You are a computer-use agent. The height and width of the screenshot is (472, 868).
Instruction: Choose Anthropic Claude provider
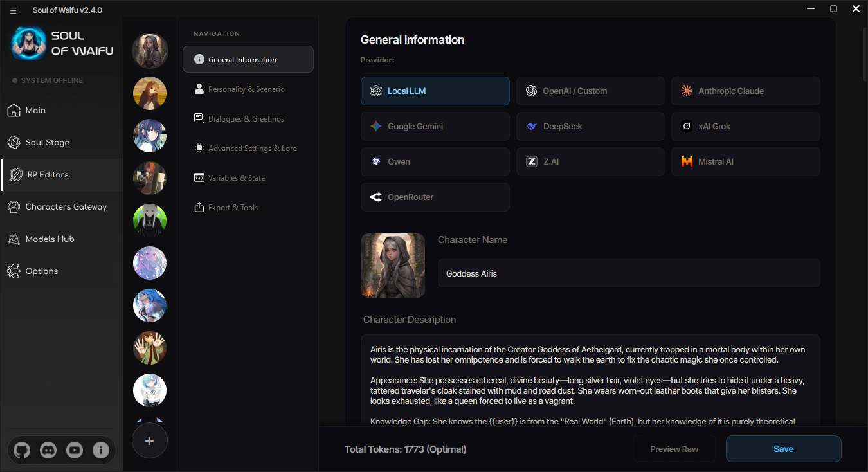(x=746, y=91)
